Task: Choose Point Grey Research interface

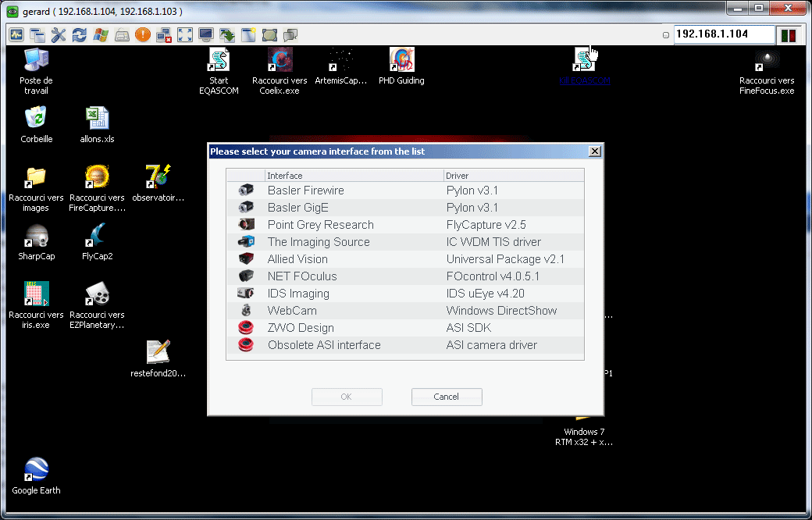Action: (x=405, y=224)
